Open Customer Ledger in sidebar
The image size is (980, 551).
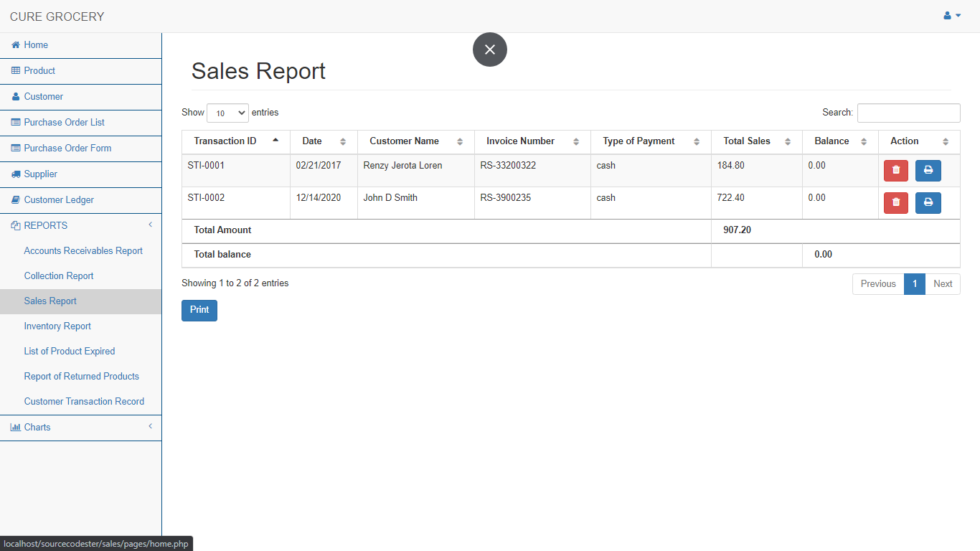coord(59,199)
